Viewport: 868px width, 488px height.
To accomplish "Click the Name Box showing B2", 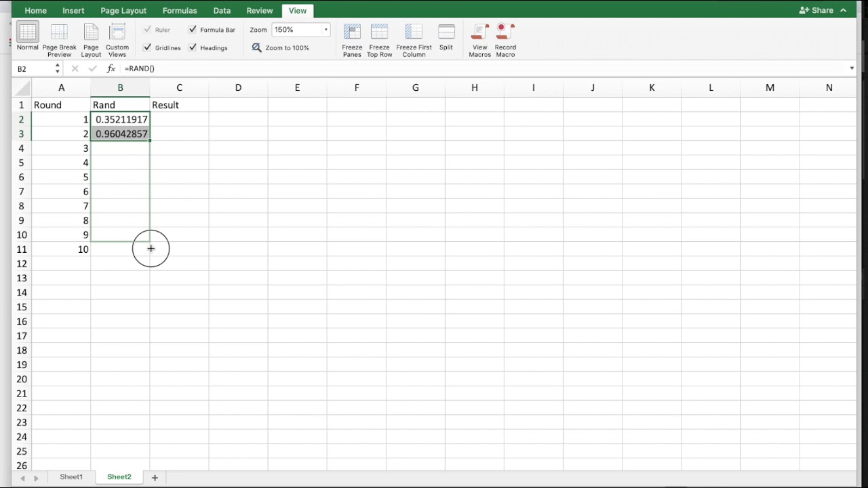I will (x=34, y=68).
